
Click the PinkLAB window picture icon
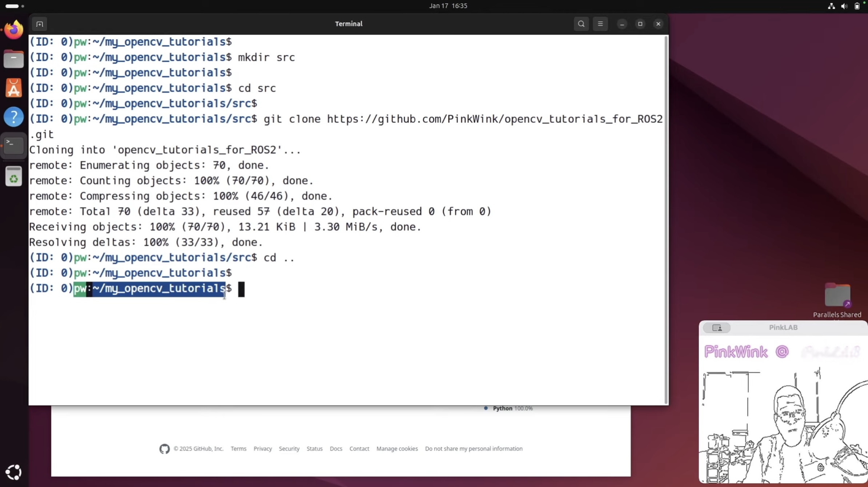coord(717,328)
